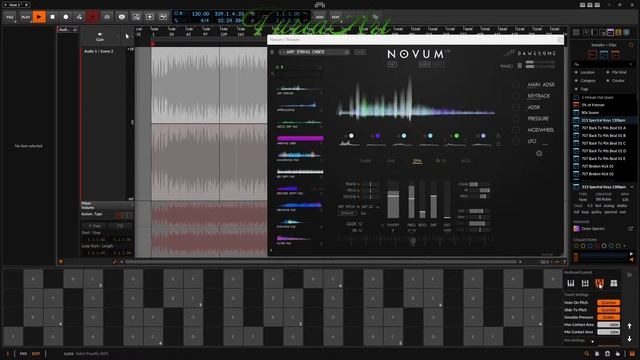Select PRESSURE modulation source
Screen dimensions: 640x360
[x=538, y=118]
